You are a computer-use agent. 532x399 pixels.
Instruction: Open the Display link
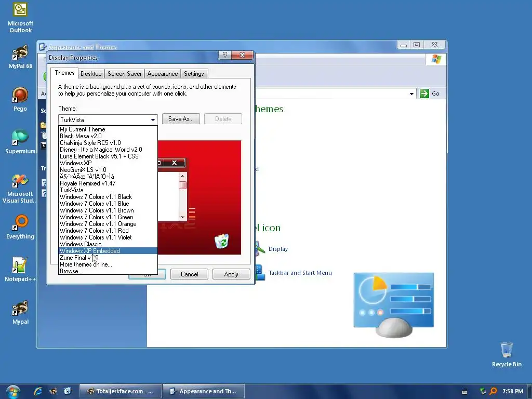coord(278,249)
